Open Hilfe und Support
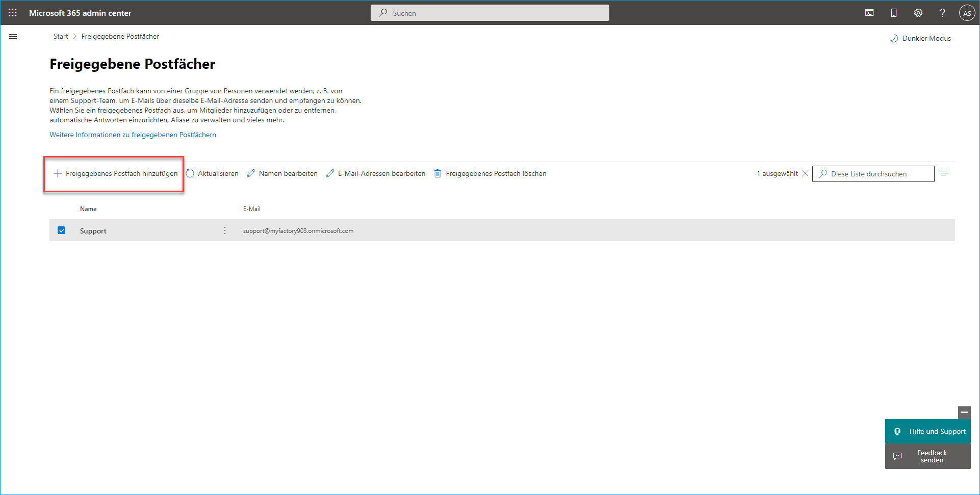The width and height of the screenshot is (980, 495). point(928,431)
